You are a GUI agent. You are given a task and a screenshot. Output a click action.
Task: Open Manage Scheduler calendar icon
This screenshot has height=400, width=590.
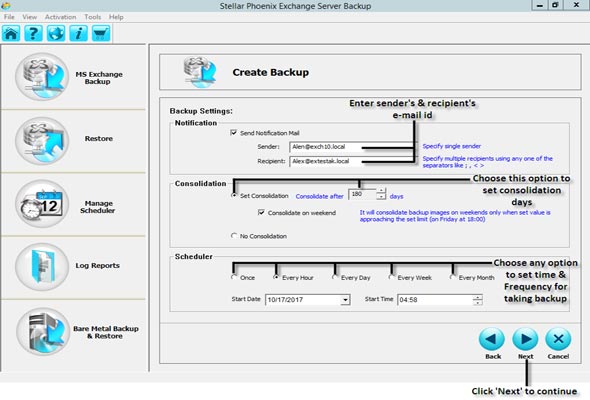click(x=42, y=204)
